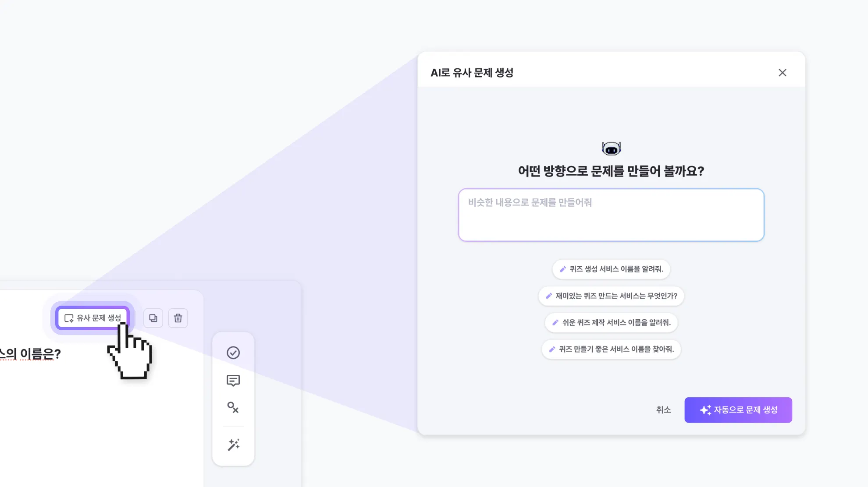Select the suggestion 퀴즈 만들기 좋은 서비스 이름을 찾아줘

[x=611, y=349]
